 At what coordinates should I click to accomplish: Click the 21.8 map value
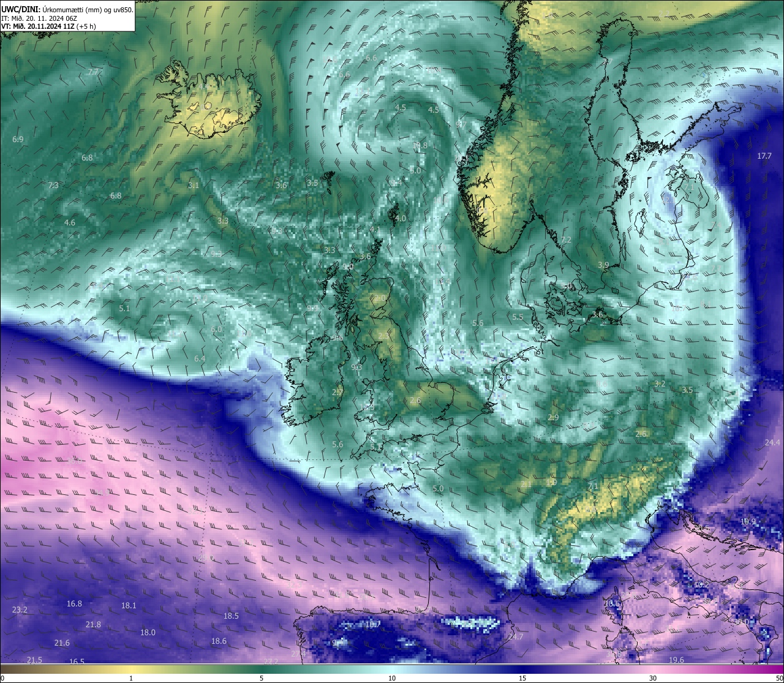click(x=93, y=624)
